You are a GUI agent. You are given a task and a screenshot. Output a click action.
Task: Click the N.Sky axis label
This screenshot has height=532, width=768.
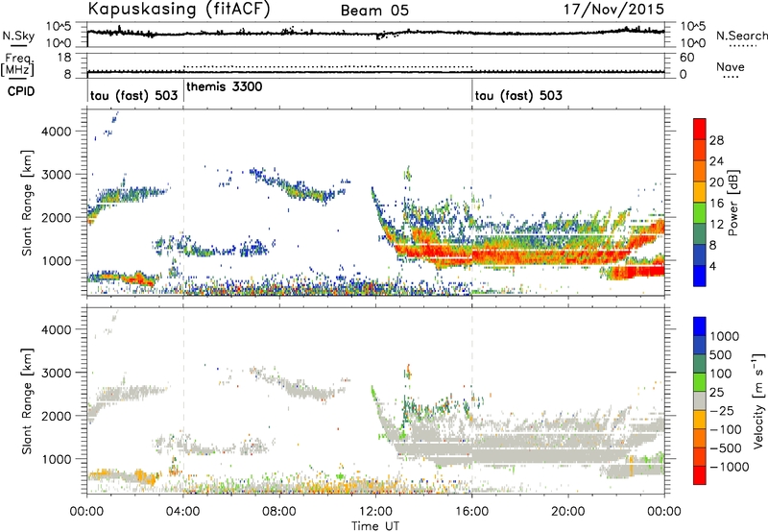18,36
